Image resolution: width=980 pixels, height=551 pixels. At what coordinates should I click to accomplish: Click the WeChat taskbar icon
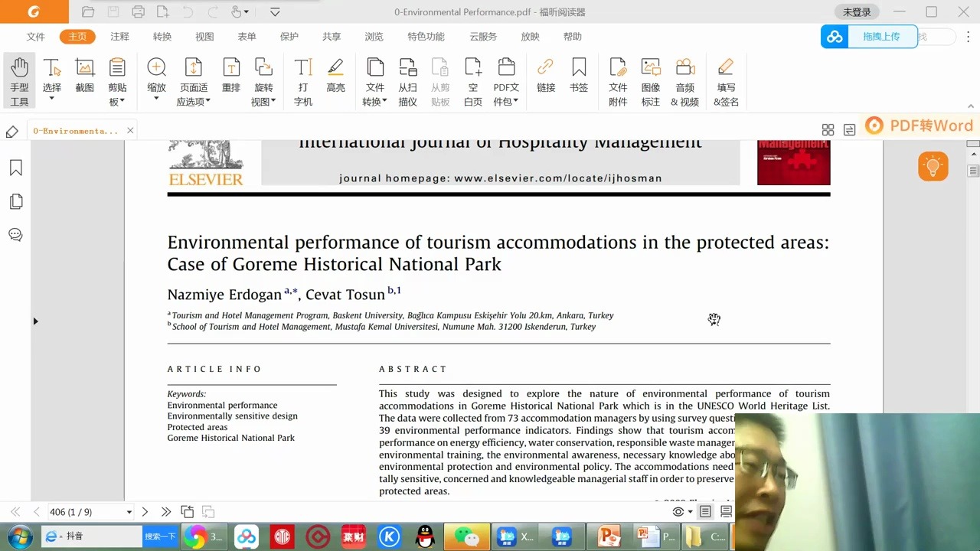pos(466,537)
